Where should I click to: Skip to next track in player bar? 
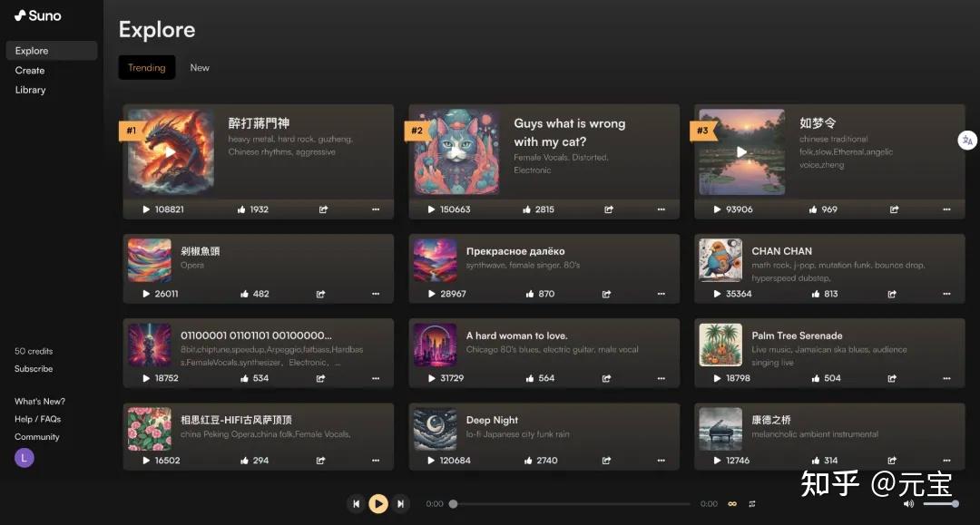point(401,503)
